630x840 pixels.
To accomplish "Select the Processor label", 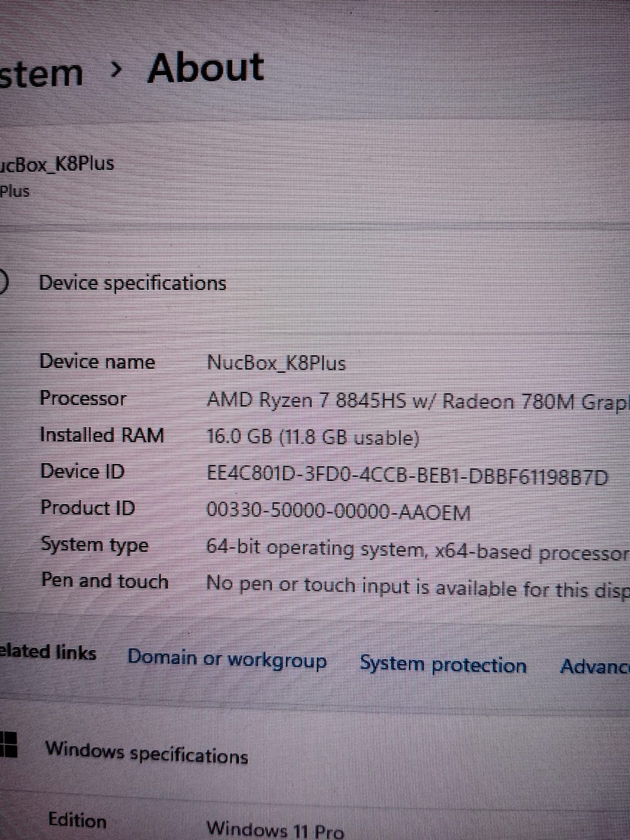I will (83, 398).
